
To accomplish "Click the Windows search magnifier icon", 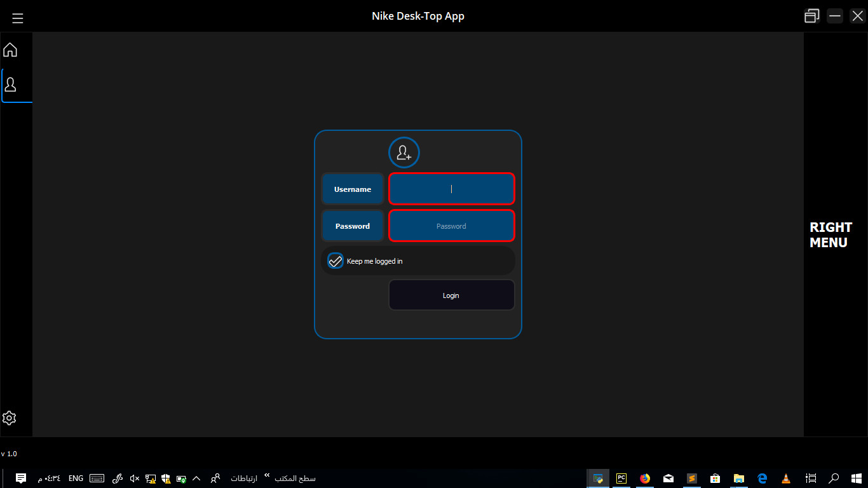I will coord(833,478).
